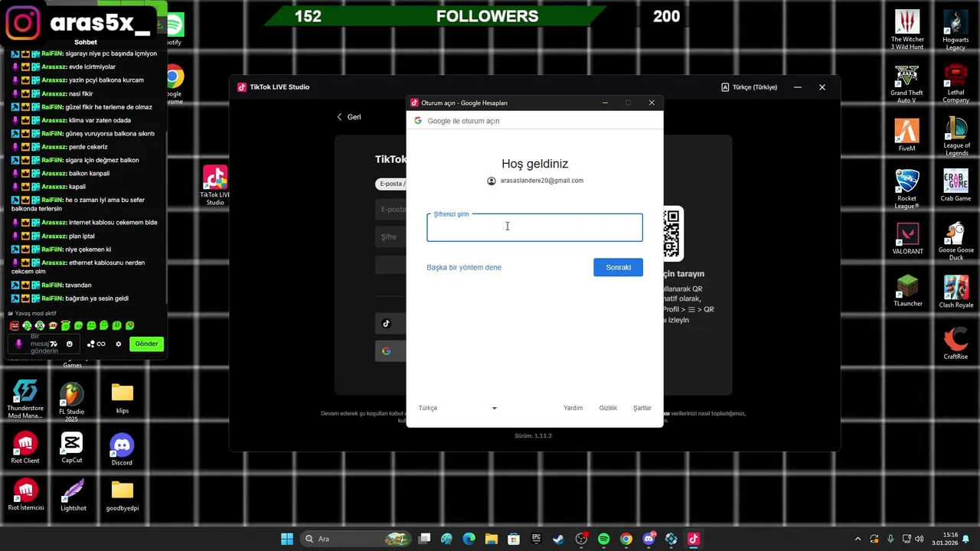980x551 pixels.
Task: Open Epic Games Launcher from the taskbar
Action: 536,539
